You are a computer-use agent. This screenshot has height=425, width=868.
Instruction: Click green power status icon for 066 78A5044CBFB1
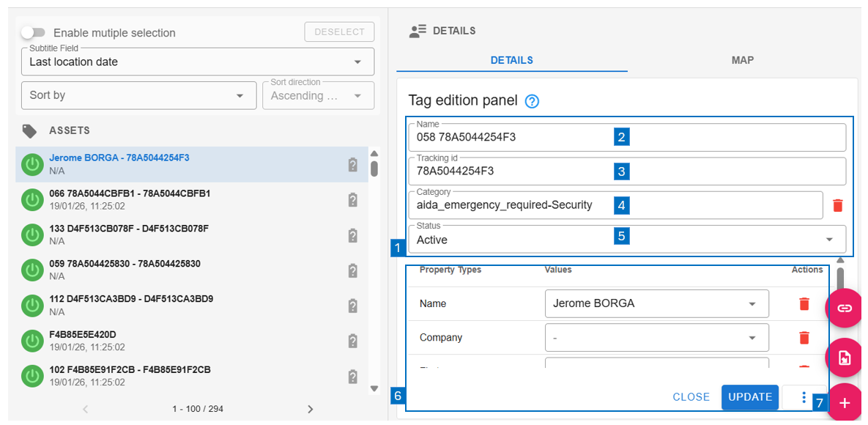point(32,200)
